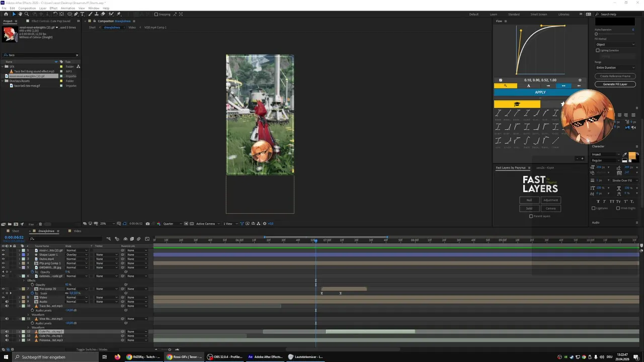Select the Zoom magnifier tool
Image resolution: width=644 pixels, height=362 pixels.
[x=26, y=14]
